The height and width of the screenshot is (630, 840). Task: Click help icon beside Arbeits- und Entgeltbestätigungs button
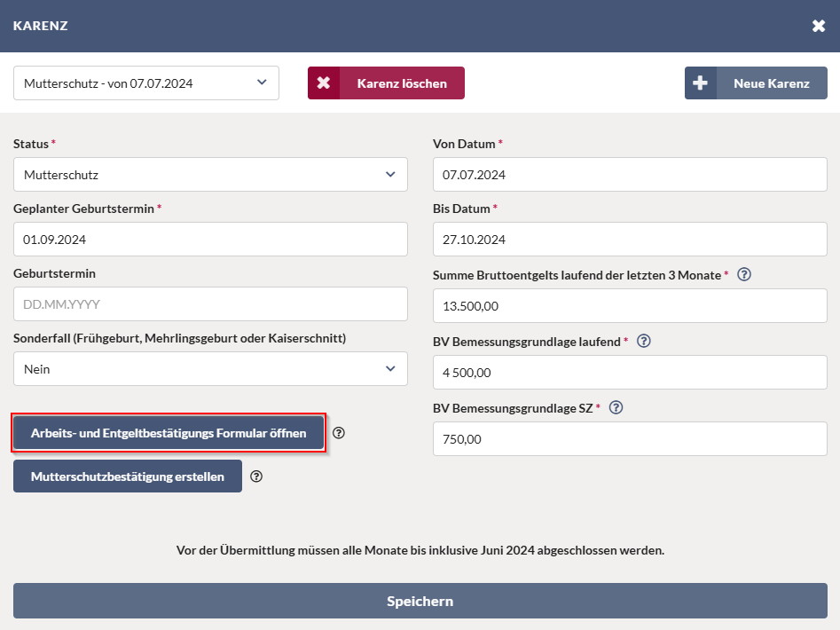click(x=339, y=433)
